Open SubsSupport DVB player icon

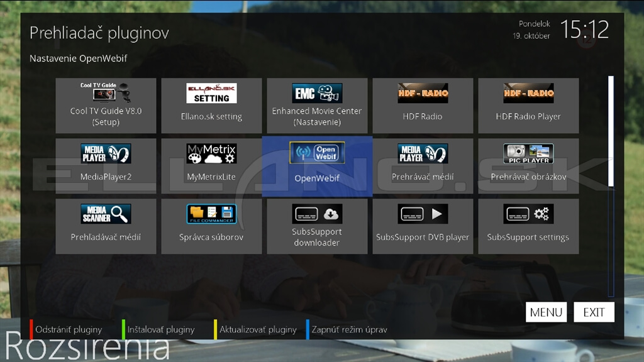click(x=423, y=214)
